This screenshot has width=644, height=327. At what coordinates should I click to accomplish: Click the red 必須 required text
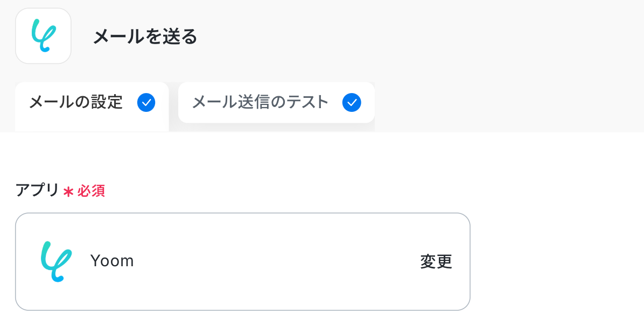tap(91, 191)
